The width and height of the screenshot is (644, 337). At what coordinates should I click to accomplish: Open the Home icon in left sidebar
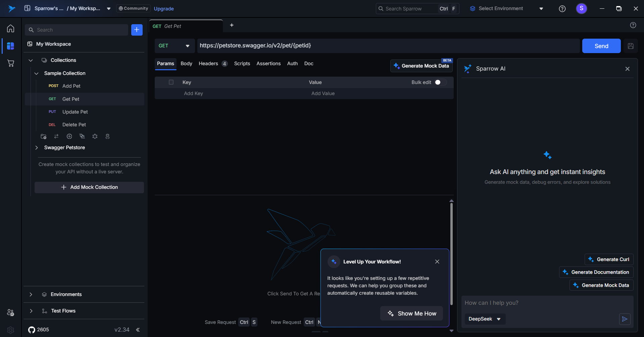pos(11,29)
